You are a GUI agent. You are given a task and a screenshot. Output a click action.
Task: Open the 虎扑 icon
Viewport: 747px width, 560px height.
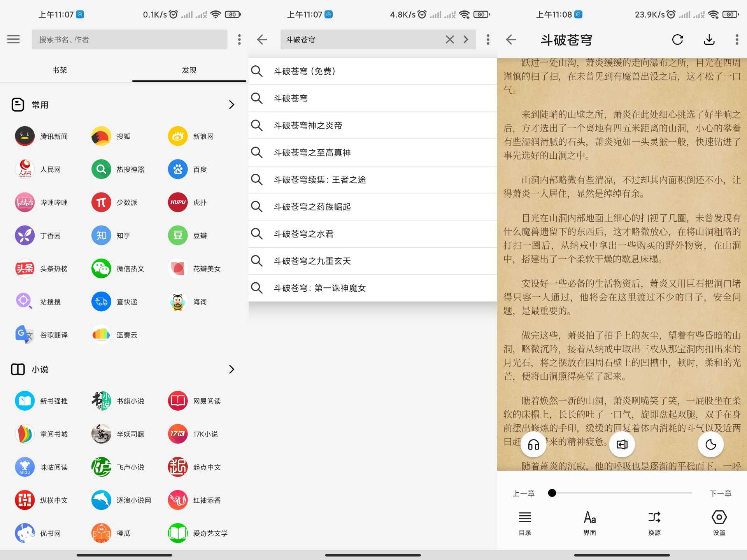[178, 203]
